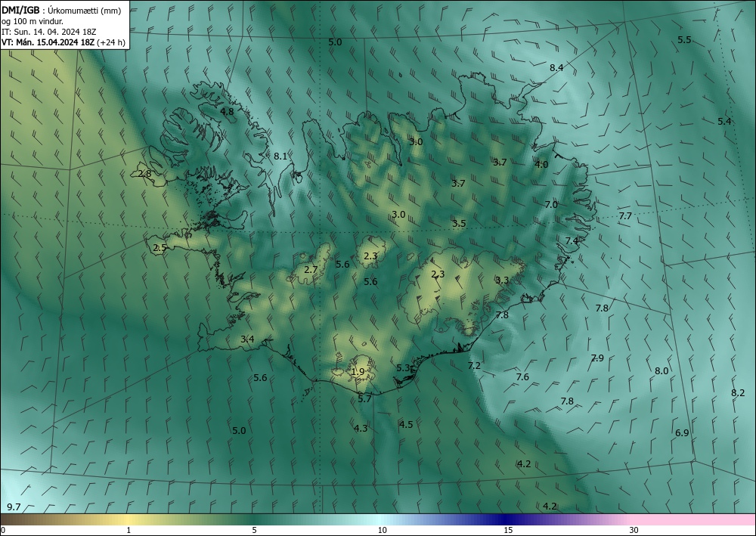The image size is (756, 536).
Task: Click the 5.7 value label
Action: (365, 398)
